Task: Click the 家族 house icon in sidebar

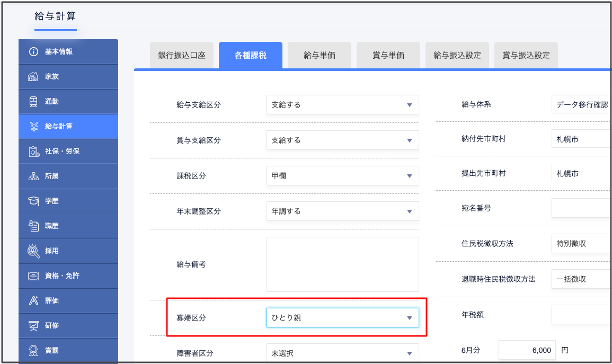Action: click(34, 77)
